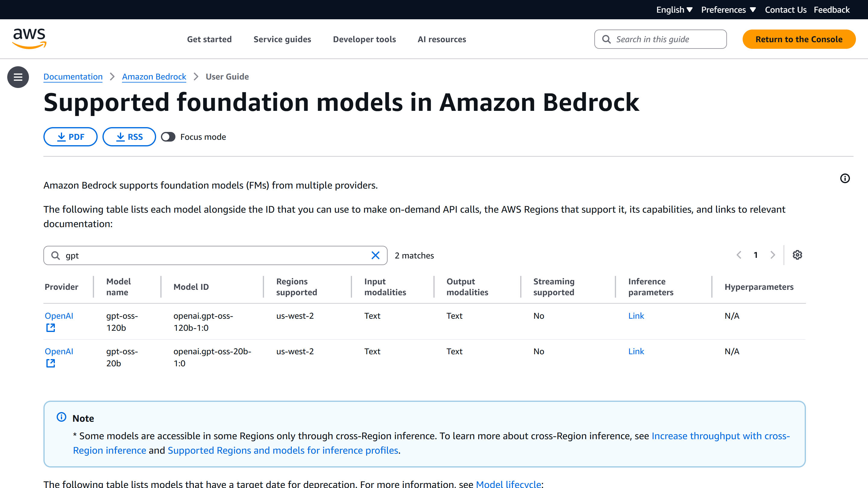Viewport: 868px width, 488px height.
Task: Open the hamburger navigation menu
Action: pyautogui.click(x=18, y=77)
